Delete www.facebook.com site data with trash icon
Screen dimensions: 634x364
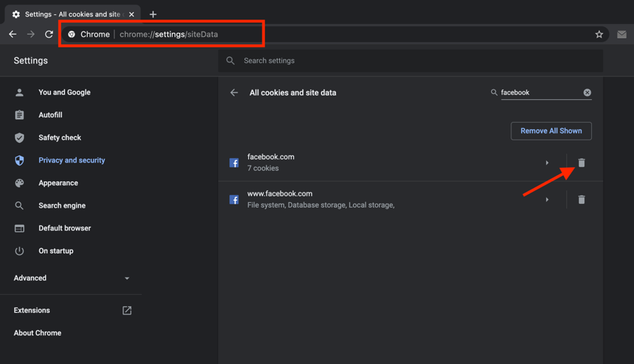(x=581, y=200)
